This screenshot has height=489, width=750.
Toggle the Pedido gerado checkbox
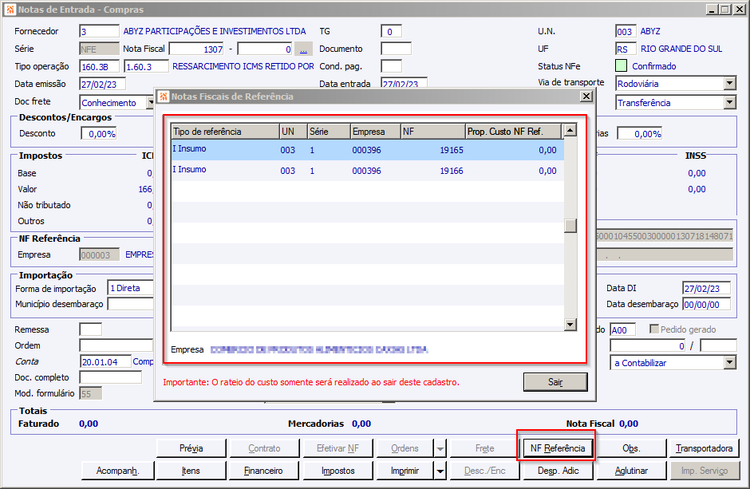tap(655, 329)
